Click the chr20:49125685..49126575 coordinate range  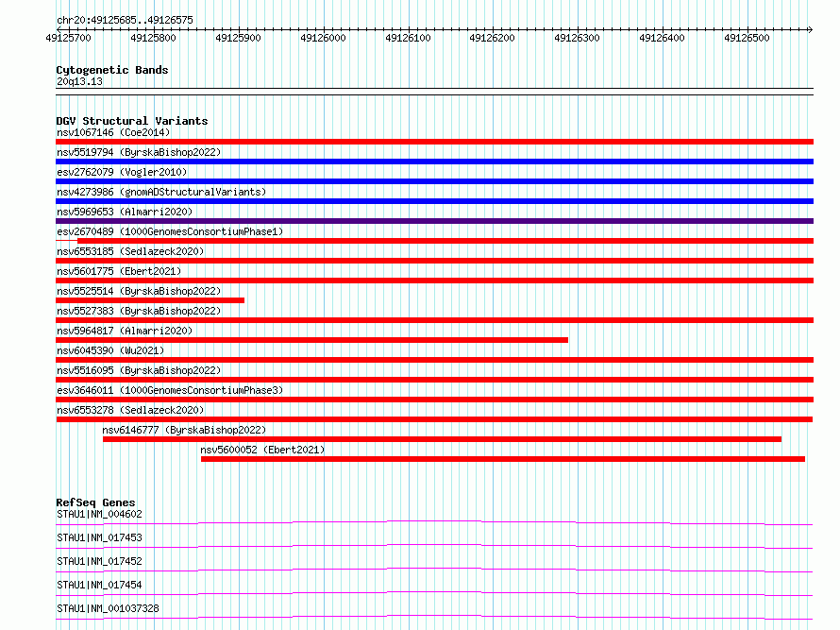point(125,21)
